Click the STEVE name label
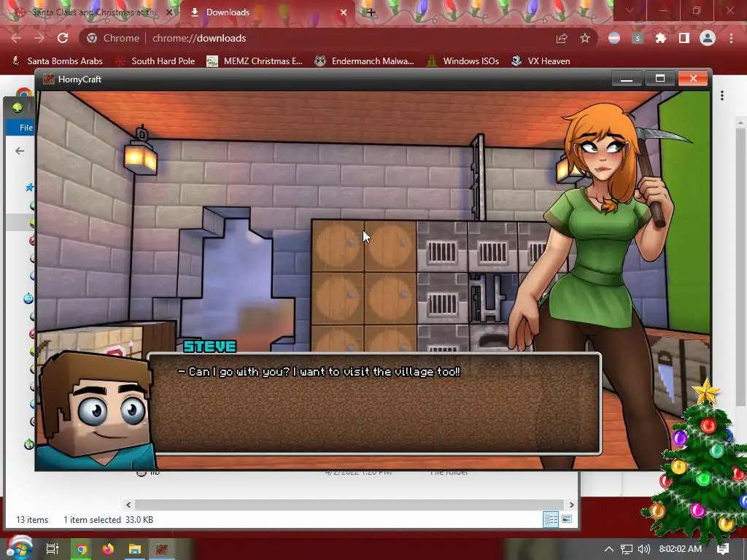Image resolution: width=747 pixels, height=560 pixels. click(x=210, y=346)
